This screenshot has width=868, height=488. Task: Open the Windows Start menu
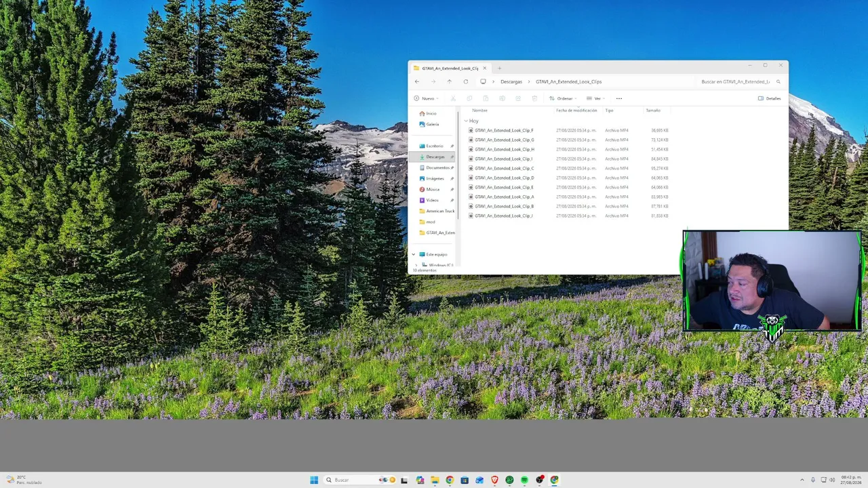(314, 480)
